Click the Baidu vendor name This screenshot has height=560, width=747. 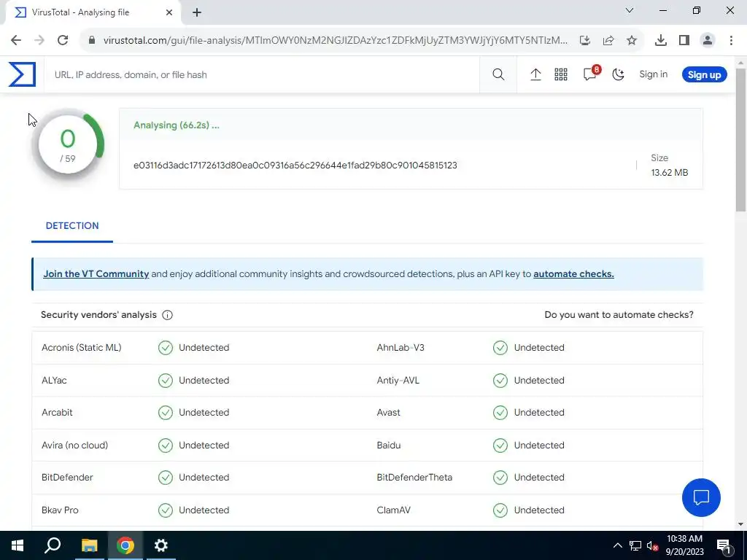point(388,446)
